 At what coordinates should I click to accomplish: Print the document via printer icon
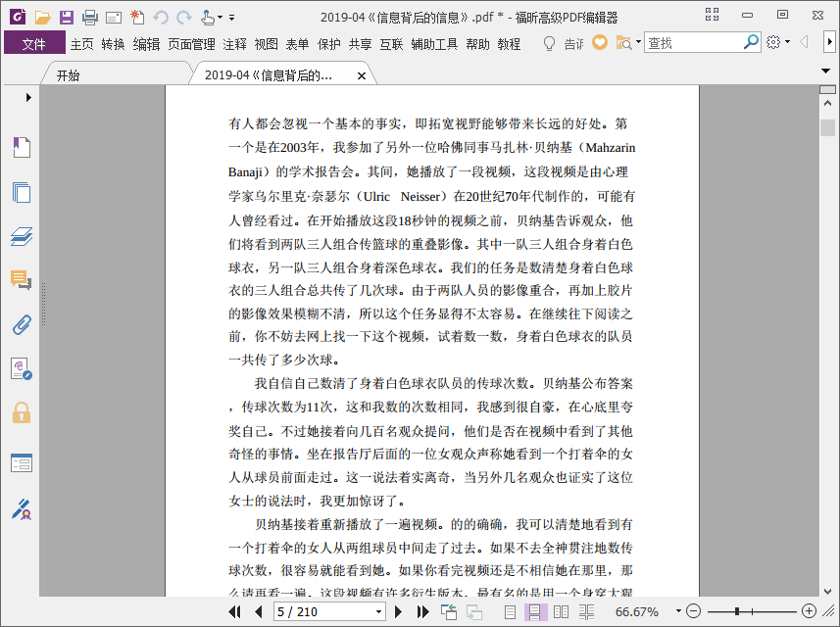[x=90, y=18]
